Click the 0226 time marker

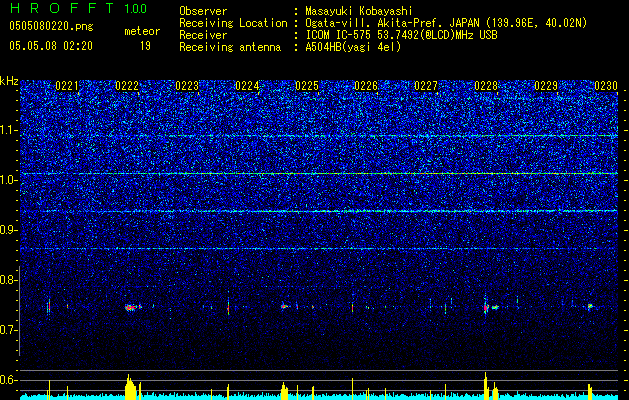(366, 86)
